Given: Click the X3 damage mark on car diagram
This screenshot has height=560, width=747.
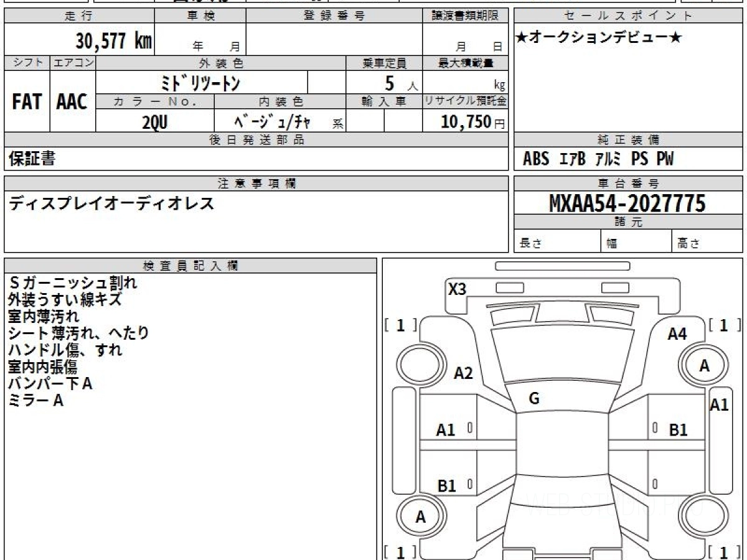Looking at the screenshot, I should pyautogui.click(x=458, y=289).
